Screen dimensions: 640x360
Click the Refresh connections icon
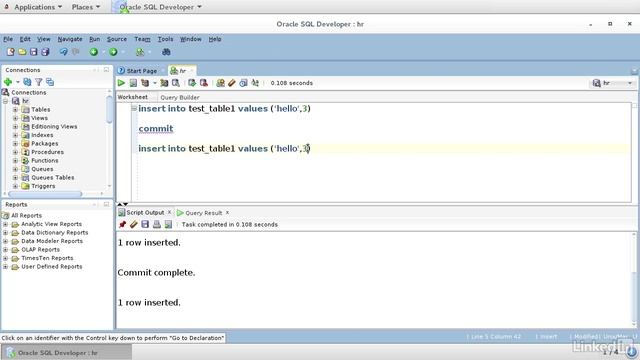[27, 82]
